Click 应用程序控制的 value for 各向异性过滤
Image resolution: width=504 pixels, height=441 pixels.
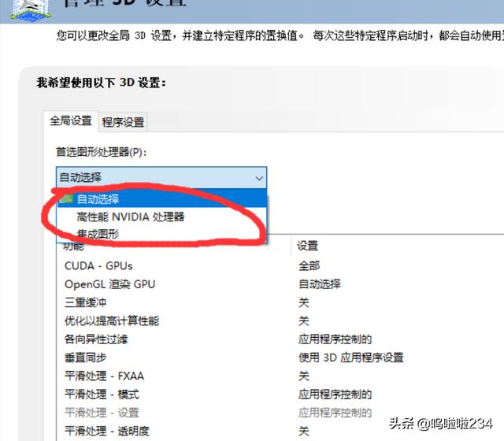pos(335,339)
